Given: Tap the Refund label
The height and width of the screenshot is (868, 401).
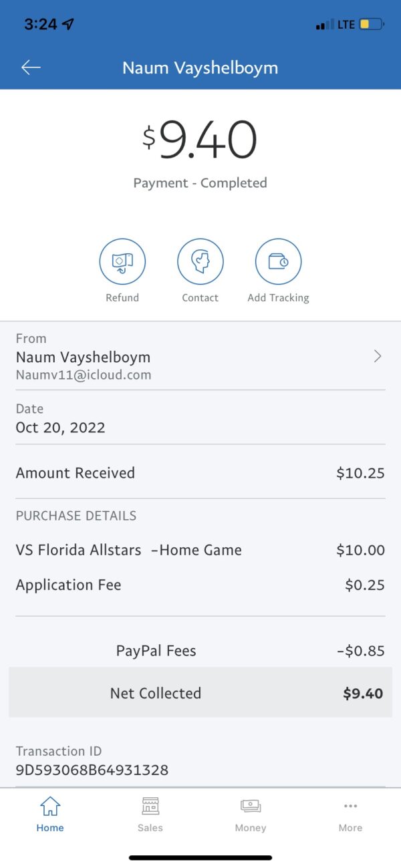Looking at the screenshot, I should pos(122,298).
